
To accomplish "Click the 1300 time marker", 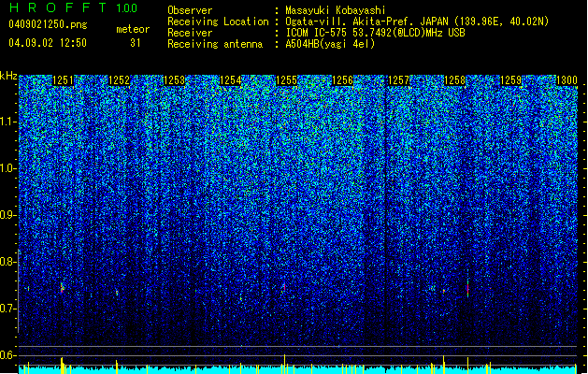I will [x=566, y=80].
